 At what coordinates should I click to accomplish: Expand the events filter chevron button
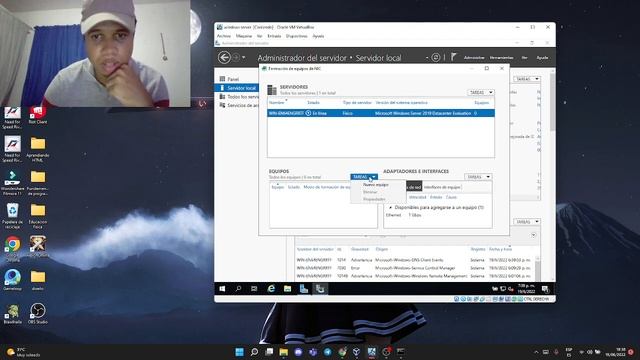tap(533, 236)
